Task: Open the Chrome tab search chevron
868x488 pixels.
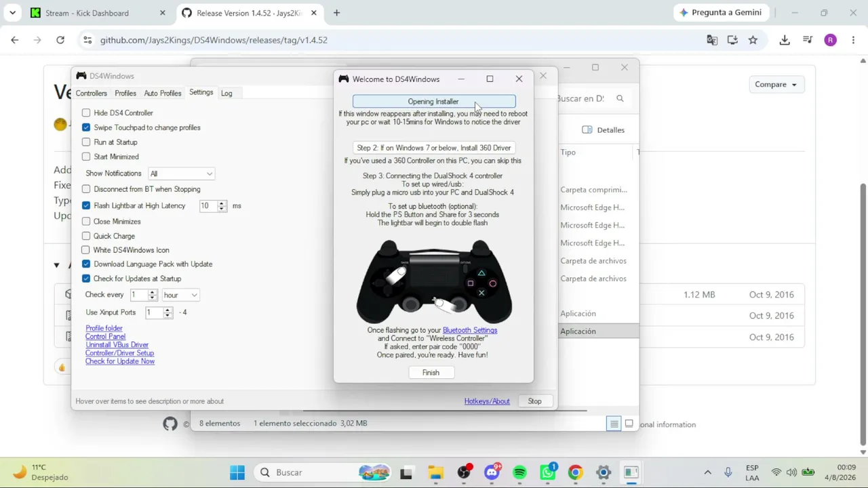Action: pyautogui.click(x=14, y=13)
